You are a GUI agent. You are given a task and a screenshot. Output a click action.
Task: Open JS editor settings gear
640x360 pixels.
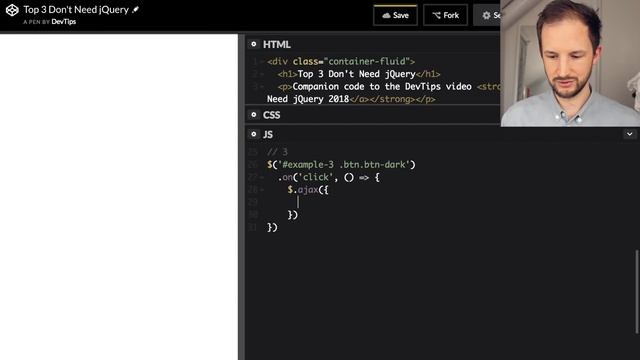click(253, 134)
